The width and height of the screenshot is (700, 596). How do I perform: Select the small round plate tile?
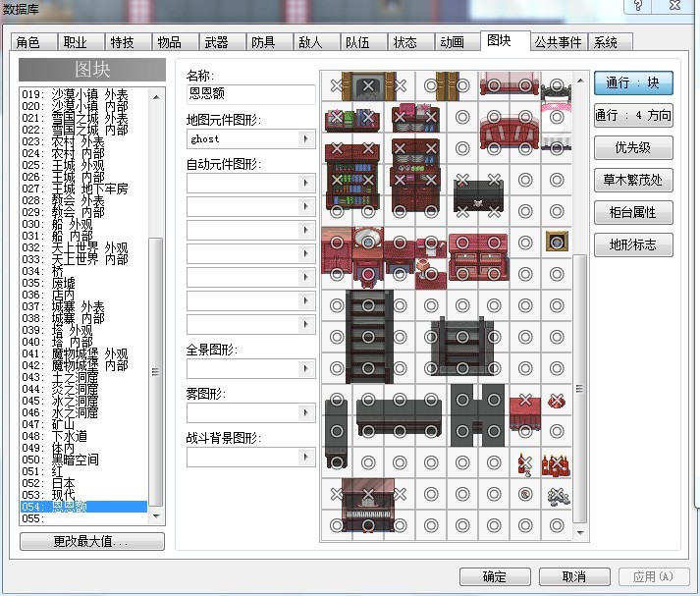point(525,494)
